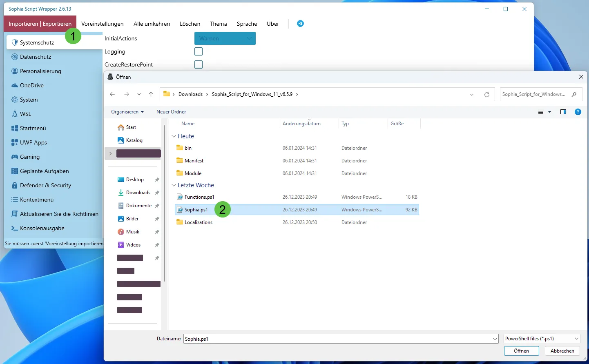Open the PowerShell files type dropdown

(x=542, y=339)
